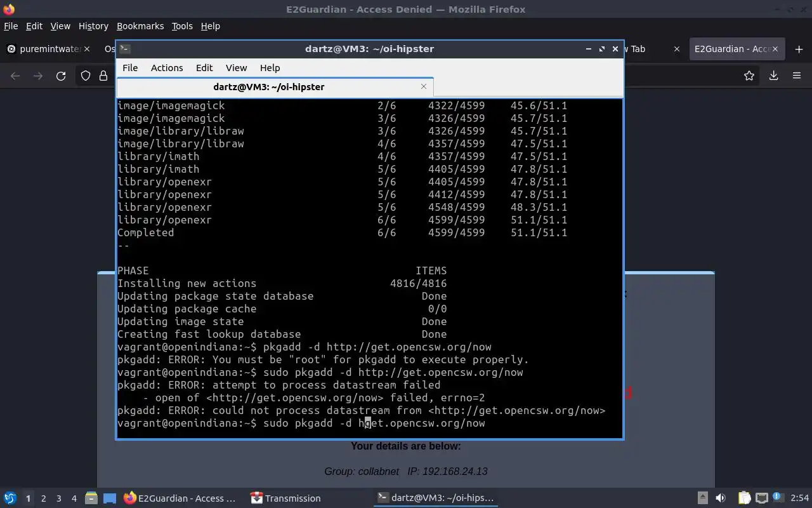Minimize the Firefox window

pos(778,10)
